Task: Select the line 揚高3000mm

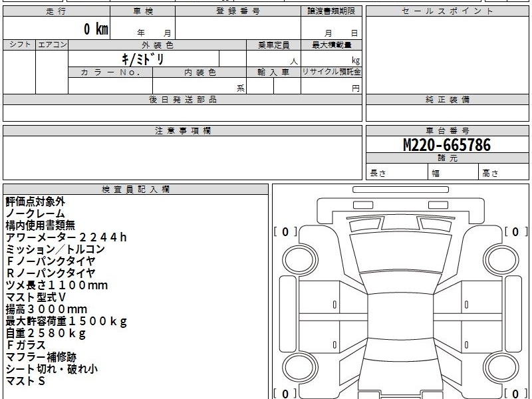Action: (47, 309)
